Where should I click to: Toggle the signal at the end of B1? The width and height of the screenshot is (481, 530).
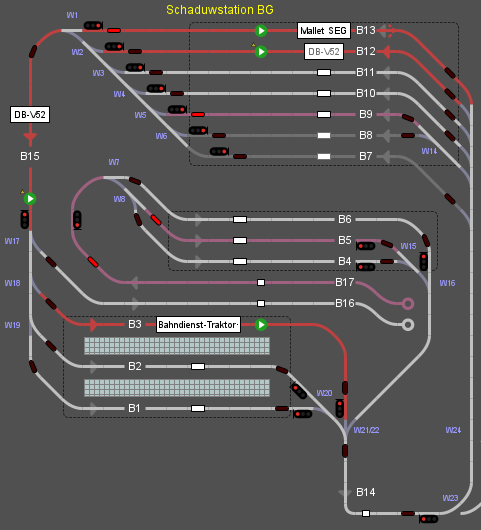[x=303, y=414]
